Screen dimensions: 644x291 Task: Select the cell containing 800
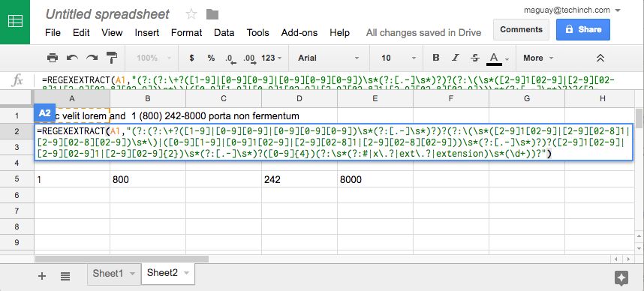pos(148,179)
